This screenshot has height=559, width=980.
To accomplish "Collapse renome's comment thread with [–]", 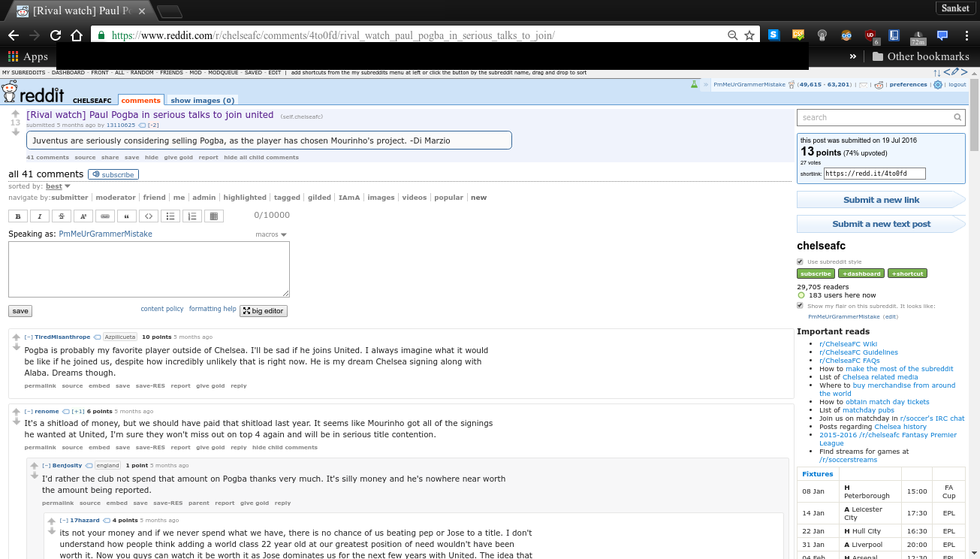I will point(29,412).
